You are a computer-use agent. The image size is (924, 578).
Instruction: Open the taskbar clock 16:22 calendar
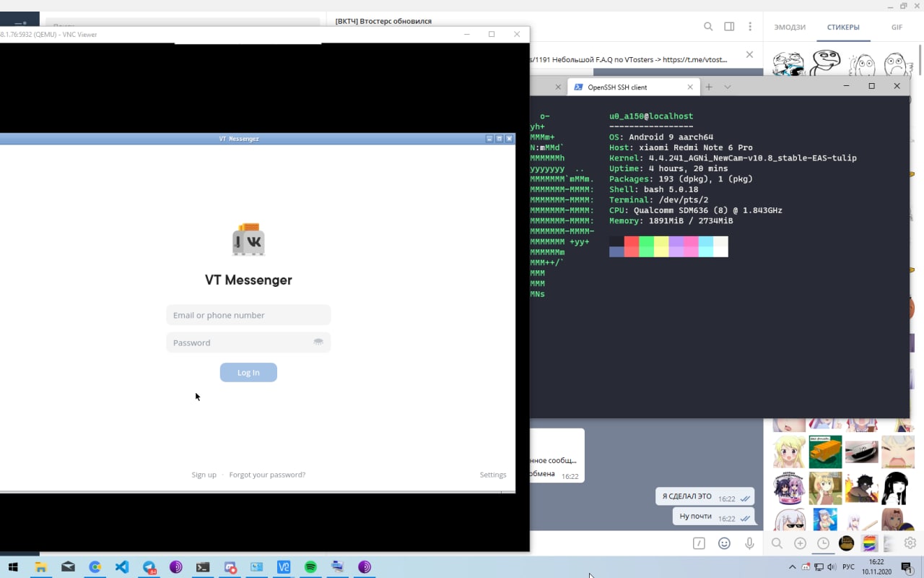(876, 567)
